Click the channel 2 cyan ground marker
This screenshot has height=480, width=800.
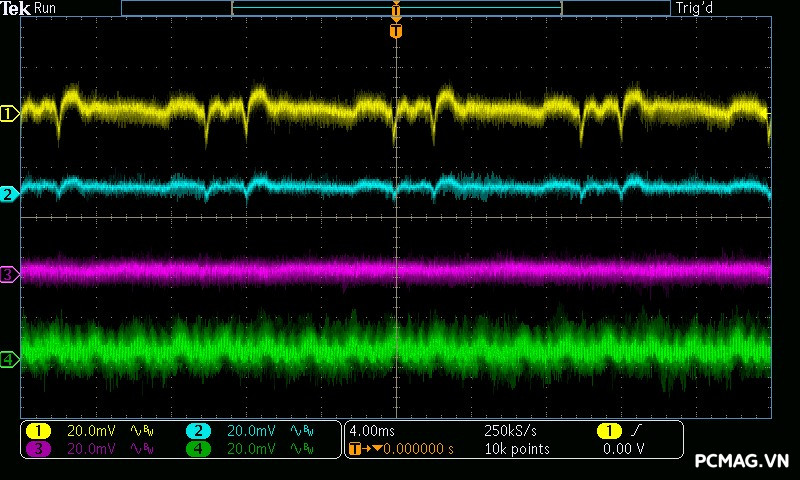click(x=9, y=194)
